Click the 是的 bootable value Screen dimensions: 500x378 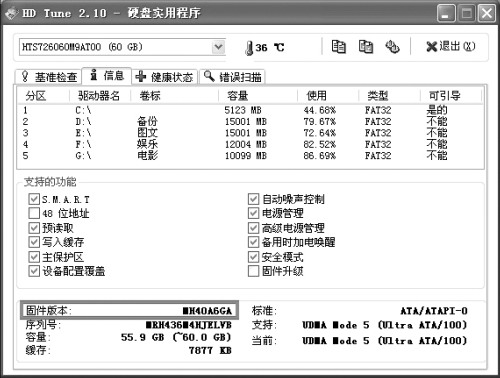(437, 110)
